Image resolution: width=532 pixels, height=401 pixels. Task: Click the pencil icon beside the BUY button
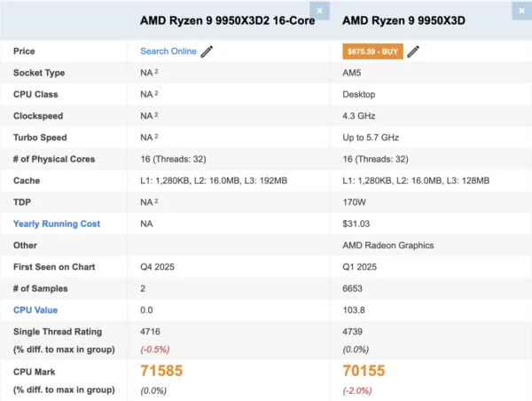pos(413,51)
